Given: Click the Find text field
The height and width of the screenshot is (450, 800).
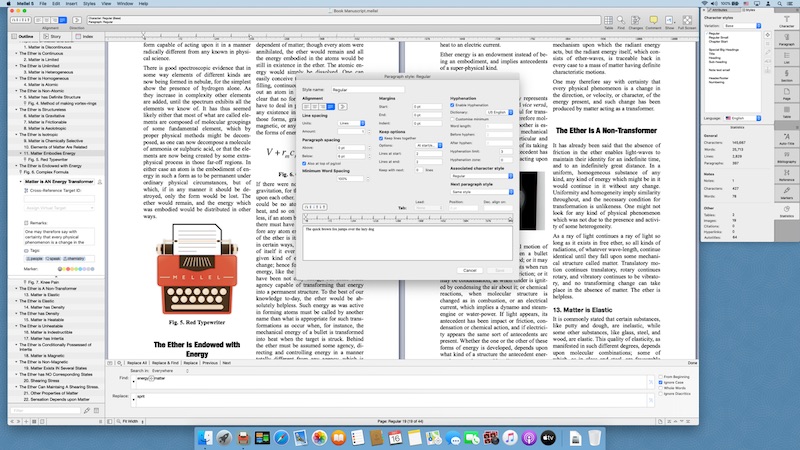Looking at the screenshot, I should point(390,382).
